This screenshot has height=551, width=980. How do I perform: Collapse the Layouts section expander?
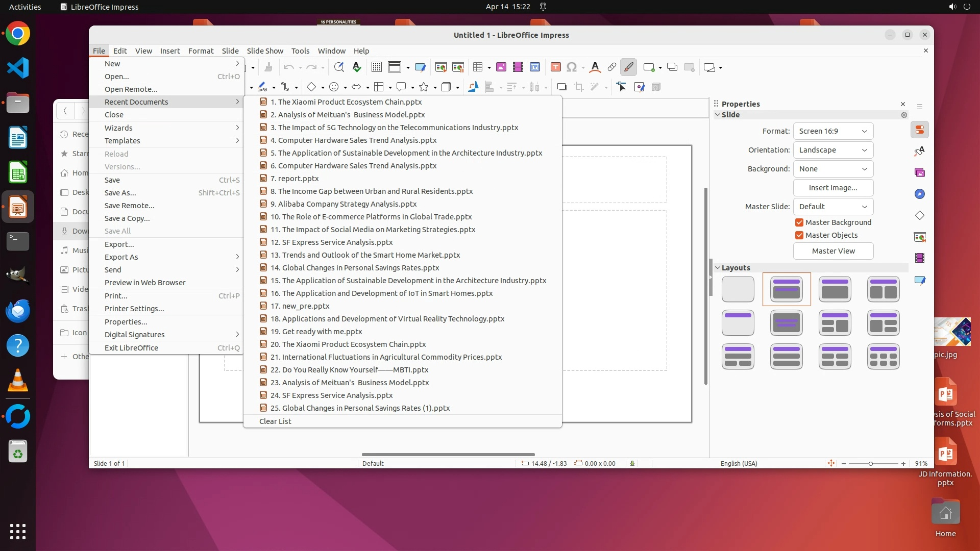[718, 268]
